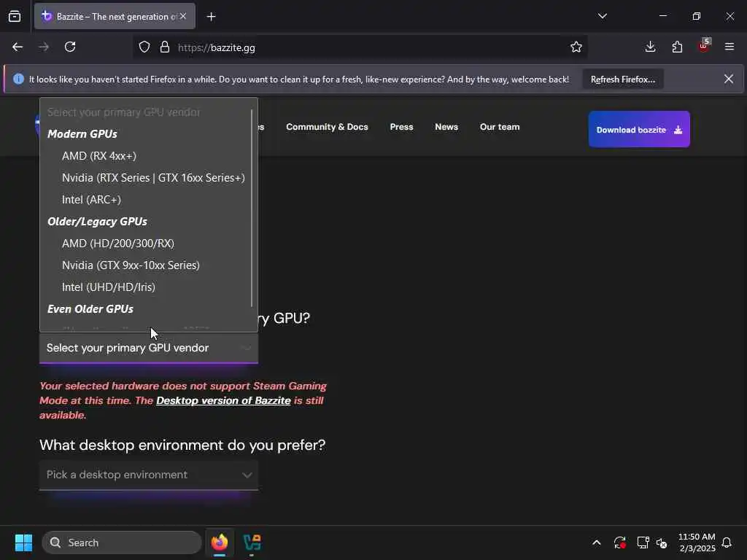747x560 pixels.
Task: Go back using the browser back arrow
Action: [x=18, y=47]
